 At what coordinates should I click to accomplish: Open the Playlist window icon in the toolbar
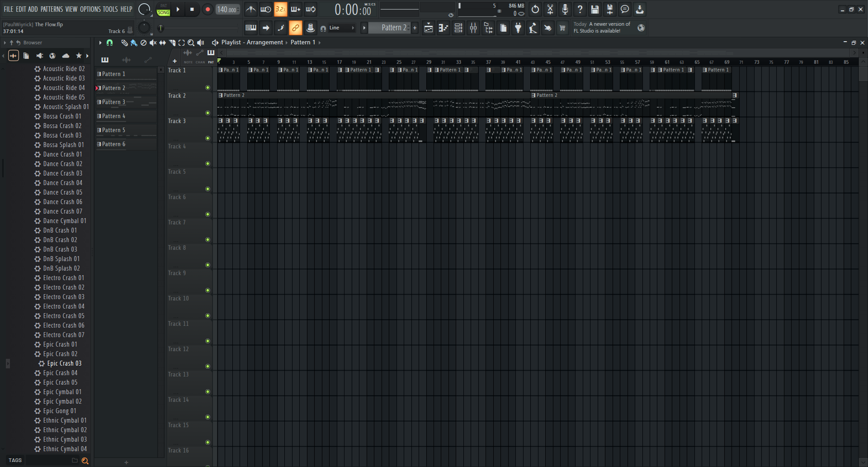(429, 28)
